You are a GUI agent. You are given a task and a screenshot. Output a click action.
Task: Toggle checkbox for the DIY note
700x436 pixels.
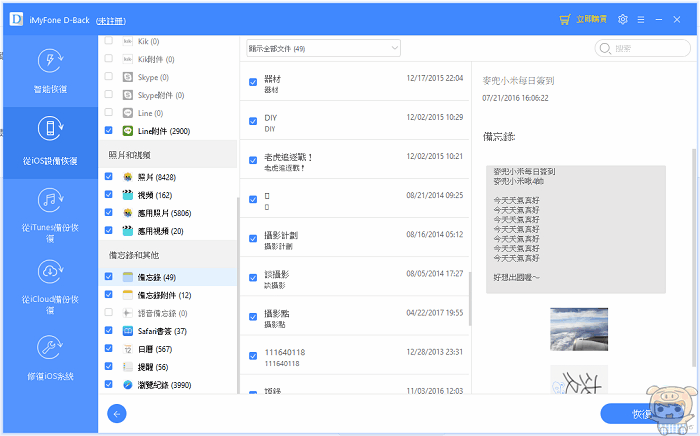[253, 122]
